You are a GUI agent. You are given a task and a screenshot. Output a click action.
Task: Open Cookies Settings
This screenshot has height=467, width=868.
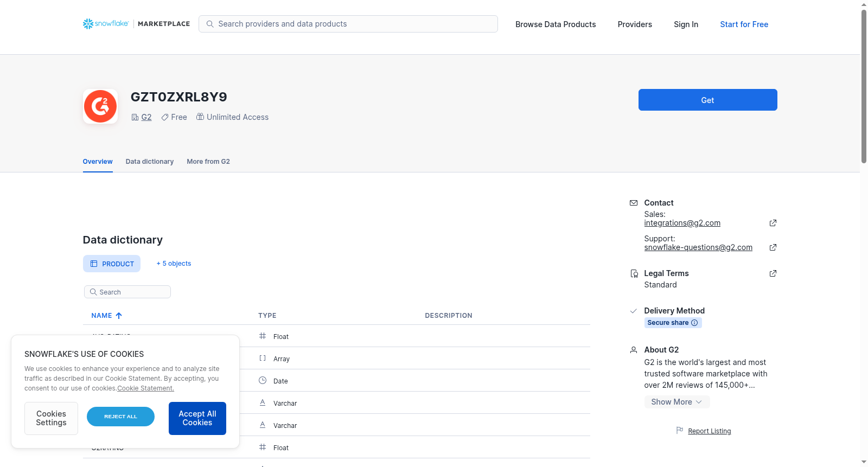51,418
